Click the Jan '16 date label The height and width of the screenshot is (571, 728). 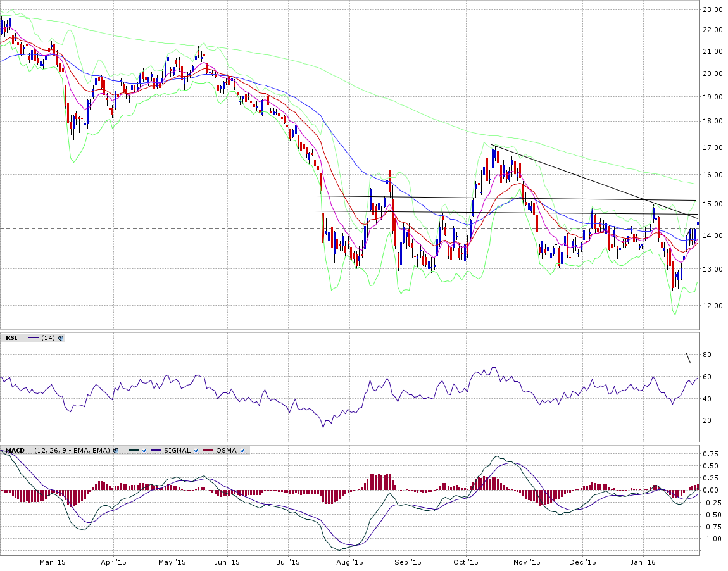pos(644,562)
